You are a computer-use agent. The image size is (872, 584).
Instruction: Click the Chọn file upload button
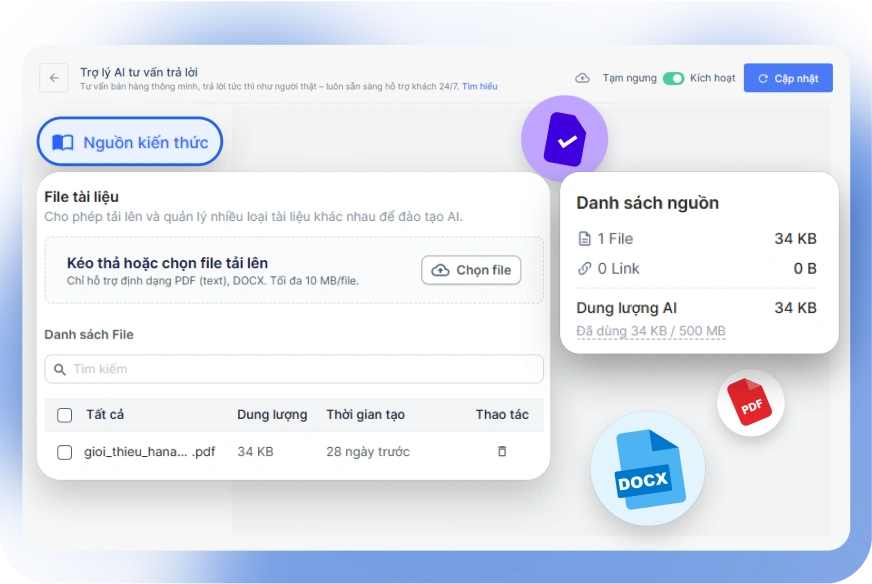click(x=471, y=270)
